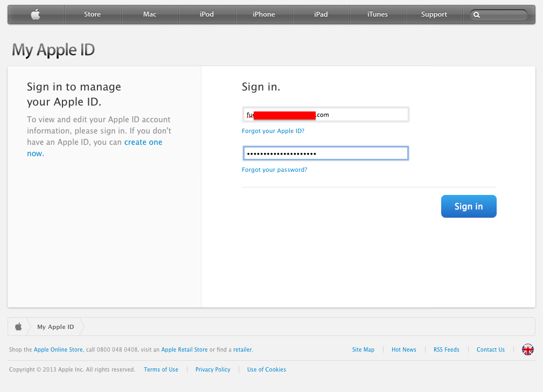Open the iTunes navigation tab

point(378,14)
